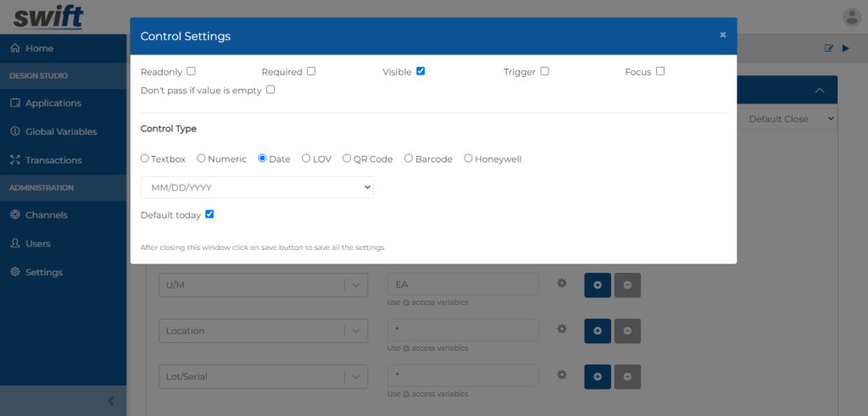Select the Numeric control type
Screen dimensions: 868x416
coord(202,158)
